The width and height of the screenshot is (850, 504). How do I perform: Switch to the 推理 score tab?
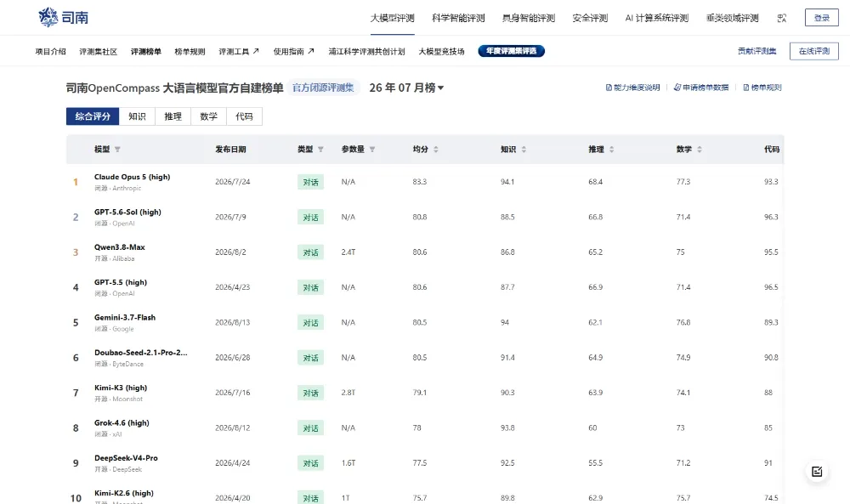[173, 116]
